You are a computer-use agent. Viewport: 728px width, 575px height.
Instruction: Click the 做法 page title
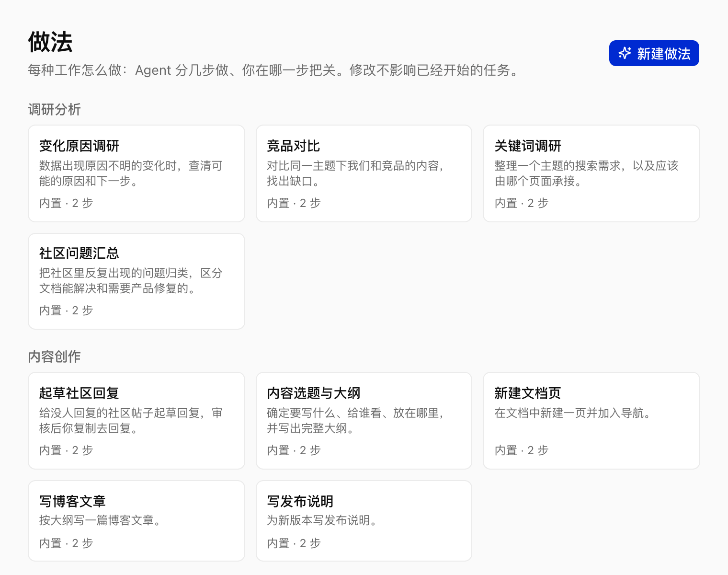[x=50, y=42]
